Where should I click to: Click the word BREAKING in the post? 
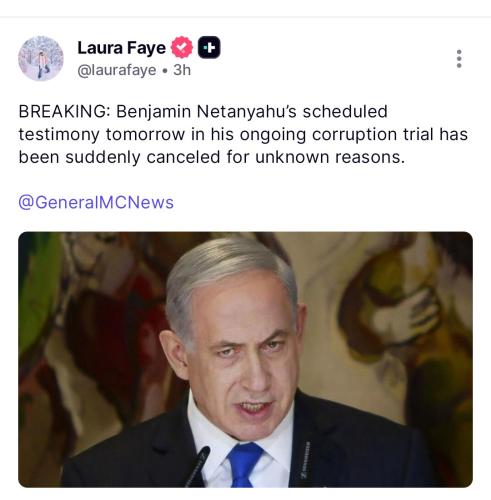64,111
